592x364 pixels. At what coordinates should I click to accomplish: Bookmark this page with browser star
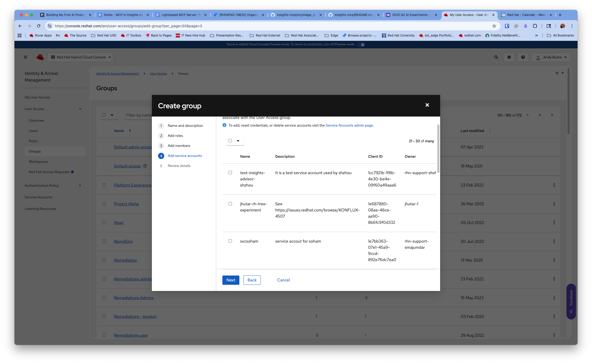(494, 26)
